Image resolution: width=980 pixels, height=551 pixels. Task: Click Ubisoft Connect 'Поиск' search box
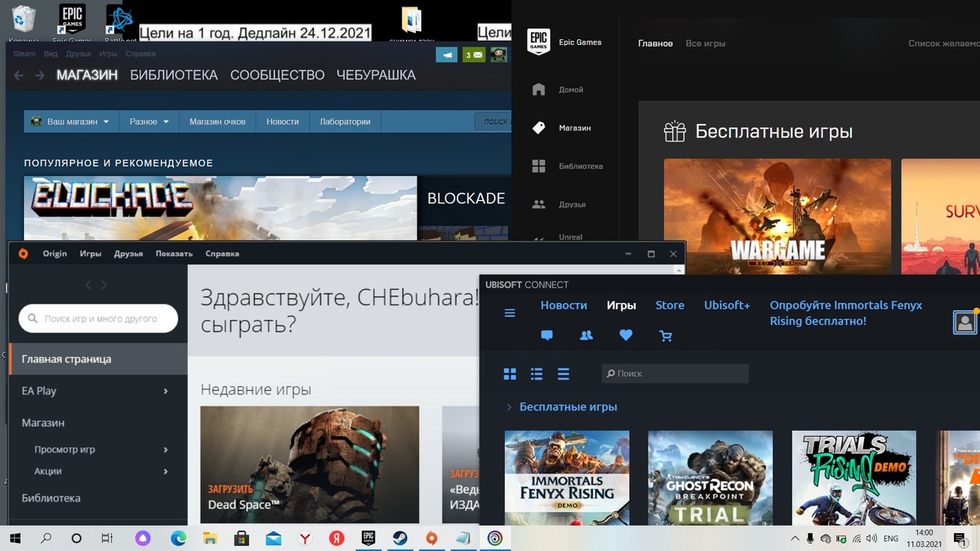pyautogui.click(x=675, y=374)
